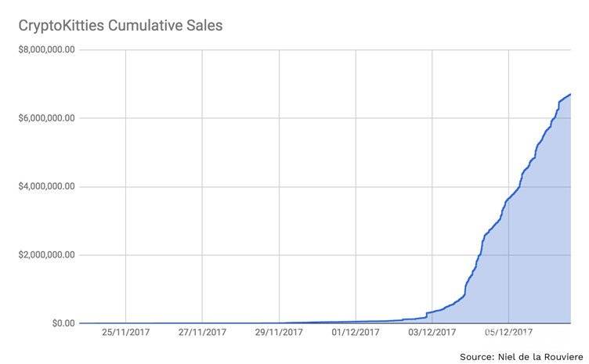Click the 25/11/2017 date label

pos(125,332)
